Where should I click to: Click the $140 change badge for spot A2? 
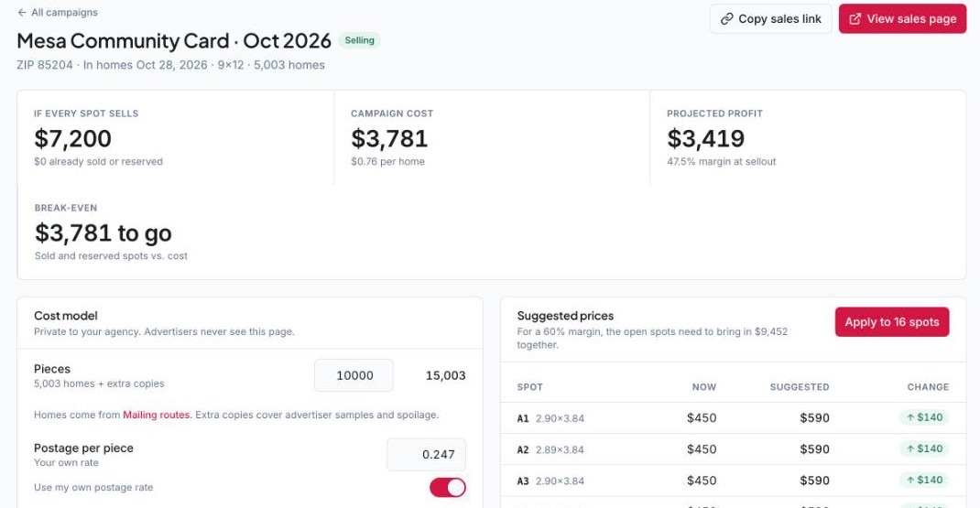(x=924, y=449)
